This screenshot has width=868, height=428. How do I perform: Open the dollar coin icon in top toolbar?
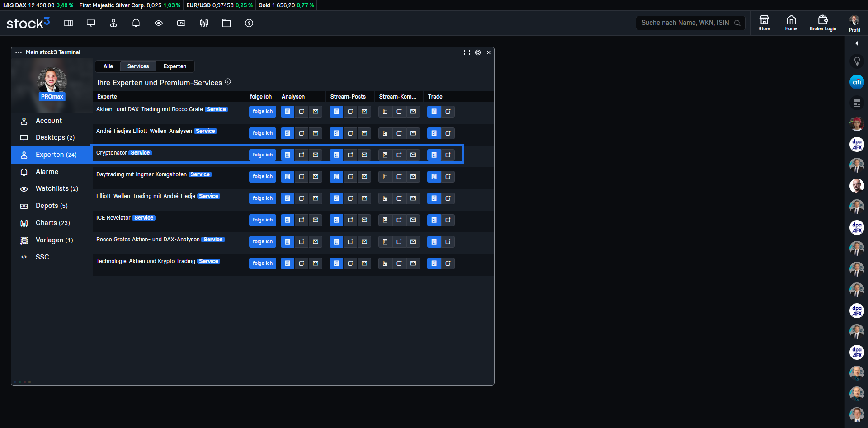pos(249,23)
